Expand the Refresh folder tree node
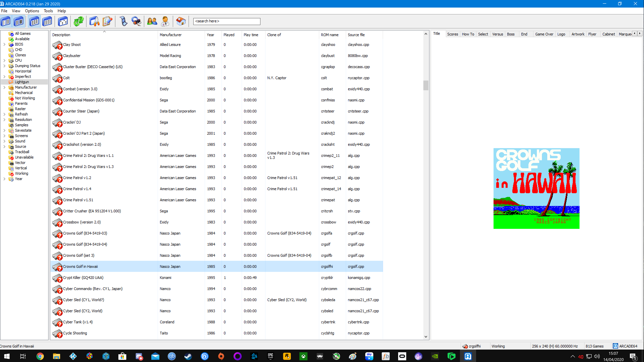The width and height of the screenshot is (644, 362). tap(4, 114)
